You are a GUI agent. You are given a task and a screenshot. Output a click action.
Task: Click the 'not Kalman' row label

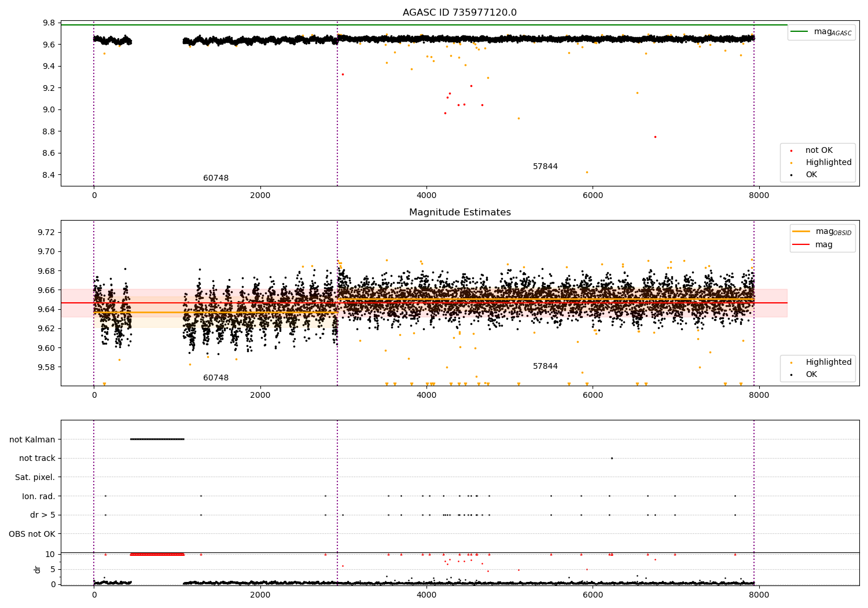(x=32, y=439)
